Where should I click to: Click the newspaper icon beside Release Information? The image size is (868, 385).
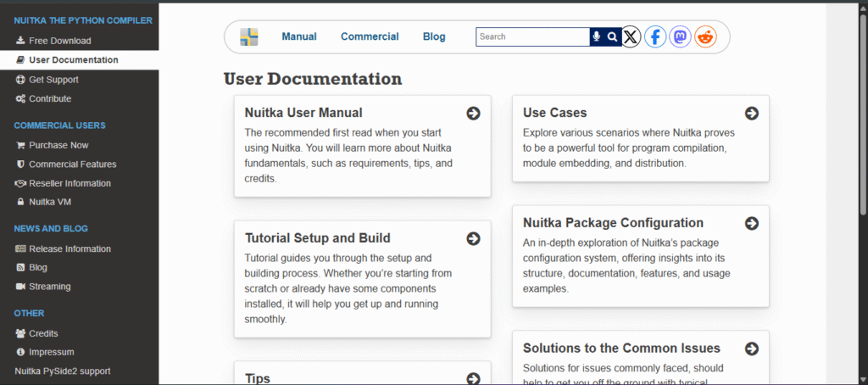coord(20,248)
